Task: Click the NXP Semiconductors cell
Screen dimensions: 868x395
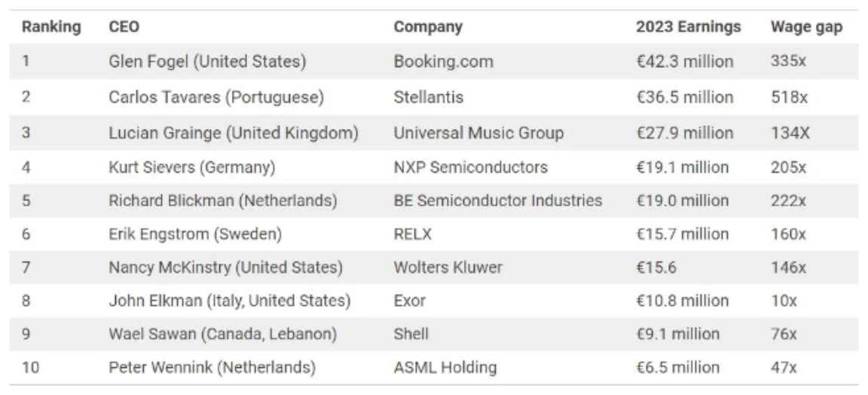Action: pyautogui.click(x=471, y=167)
